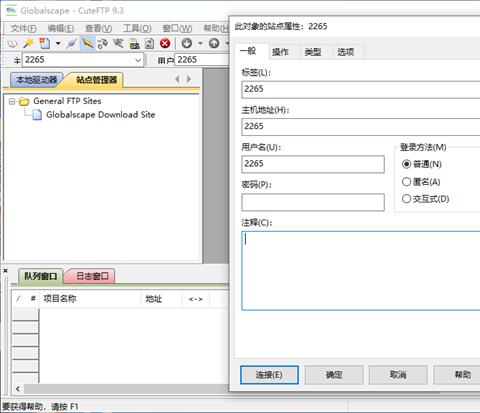Open the 帮助(H) menu
This screenshot has height=413, width=480.
216,28
